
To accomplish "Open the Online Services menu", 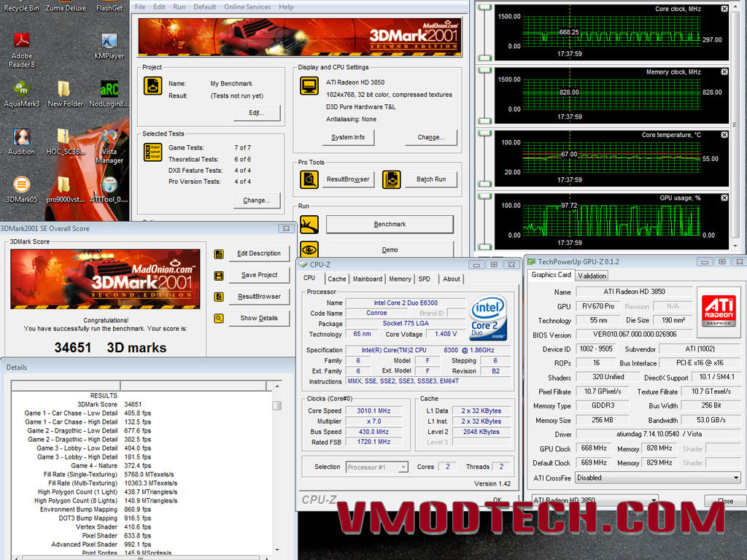I will (247, 7).
